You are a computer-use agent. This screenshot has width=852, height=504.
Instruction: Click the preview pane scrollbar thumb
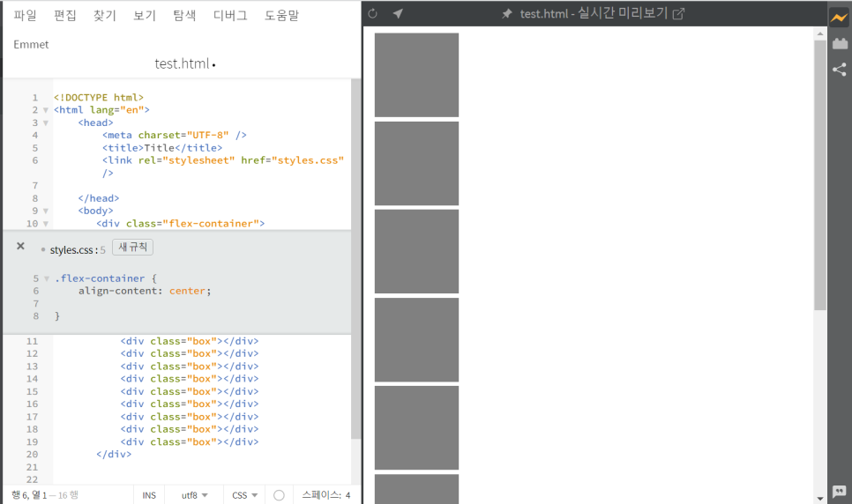point(820,174)
